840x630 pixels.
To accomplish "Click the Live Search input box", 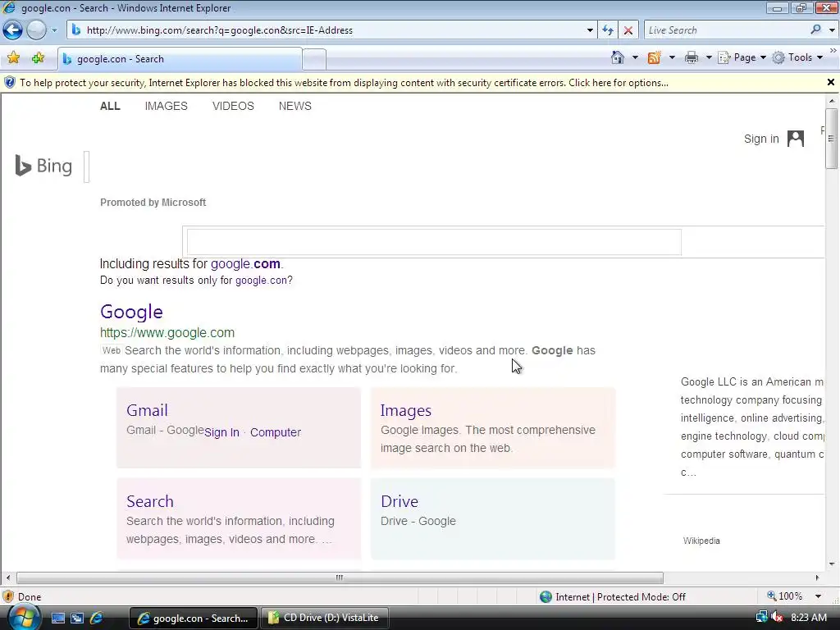I will (x=725, y=30).
